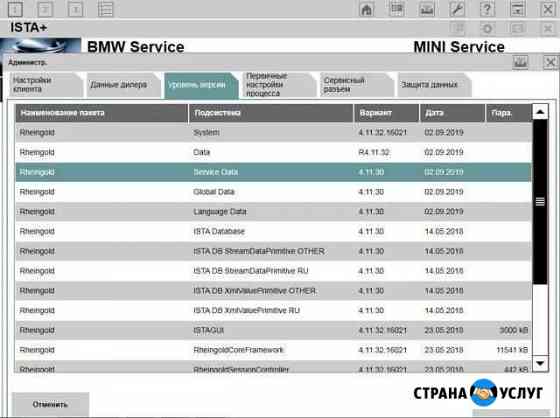This screenshot has width=560, height=418.
Task: Sort by the Наименование пакета column header
Action: click(x=101, y=113)
